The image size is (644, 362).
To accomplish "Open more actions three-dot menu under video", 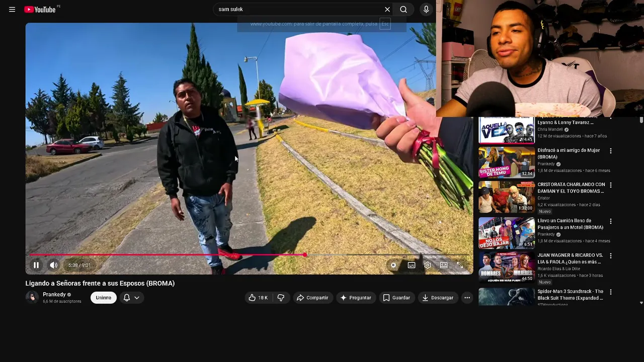I will 467,298.
